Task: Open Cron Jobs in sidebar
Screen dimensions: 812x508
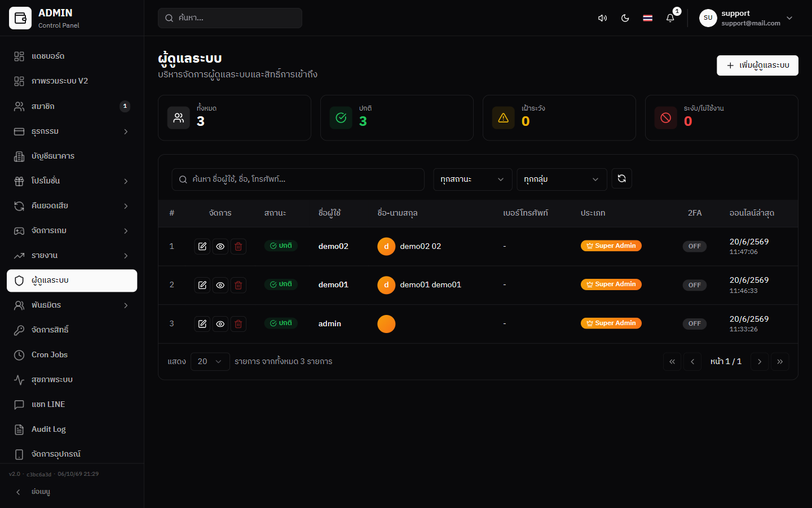Action: (x=72, y=354)
